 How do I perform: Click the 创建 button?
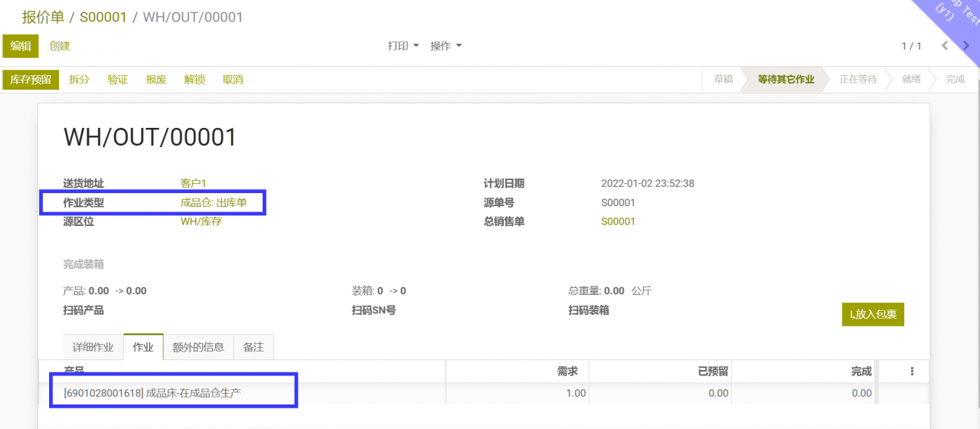pyautogui.click(x=60, y=46)
